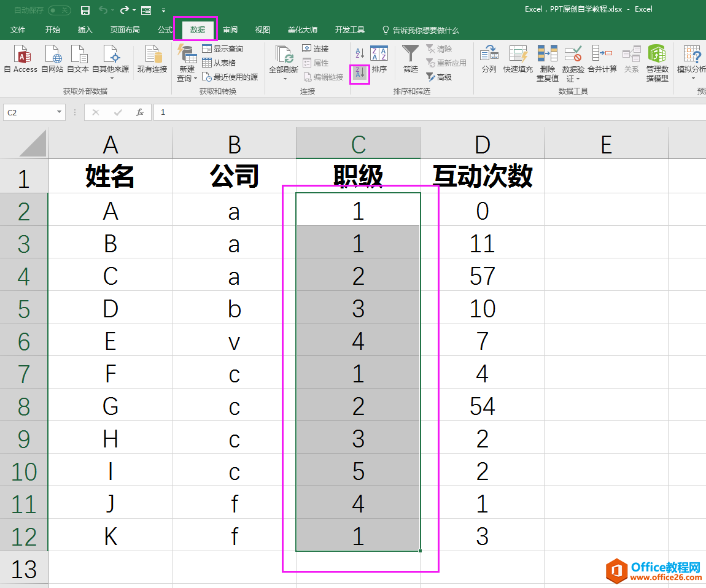Click the Undo arrow
Screen dimensions: 706x588
[x=103, y=10]
